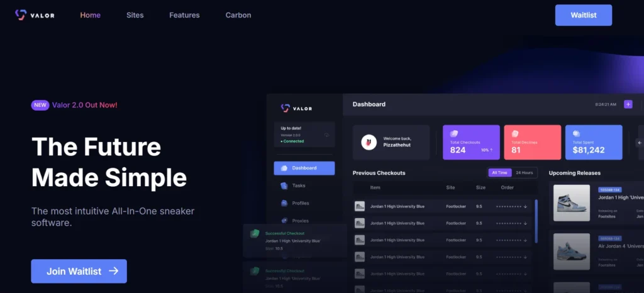Open the Tasks section in the sidebar
Screen dimensions: 644x293
pyautogui.click(x=298, y=185)
